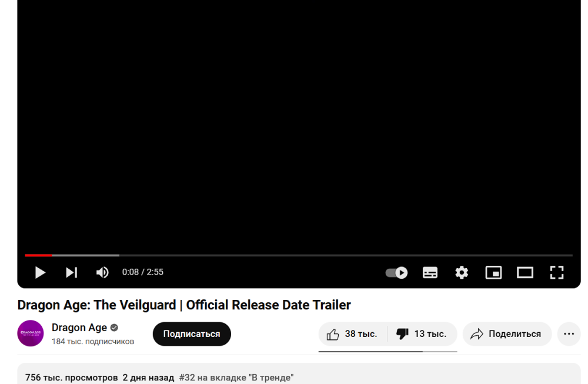Switch to miniplayer mode

coord(493,273)
